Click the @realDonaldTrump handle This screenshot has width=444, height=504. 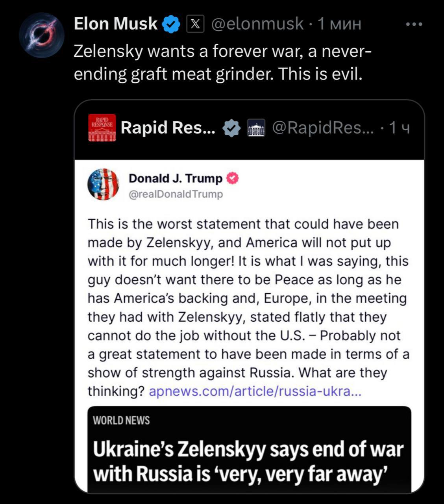176,194
